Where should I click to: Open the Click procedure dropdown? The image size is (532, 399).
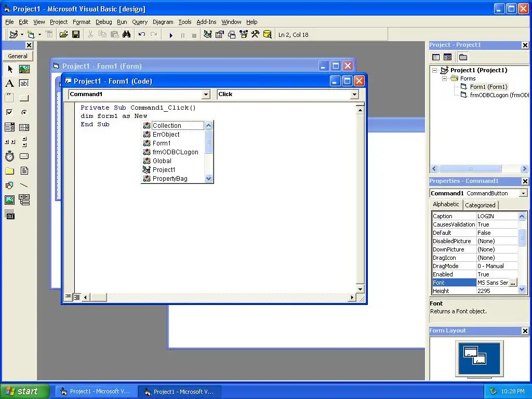pos(354,95)
